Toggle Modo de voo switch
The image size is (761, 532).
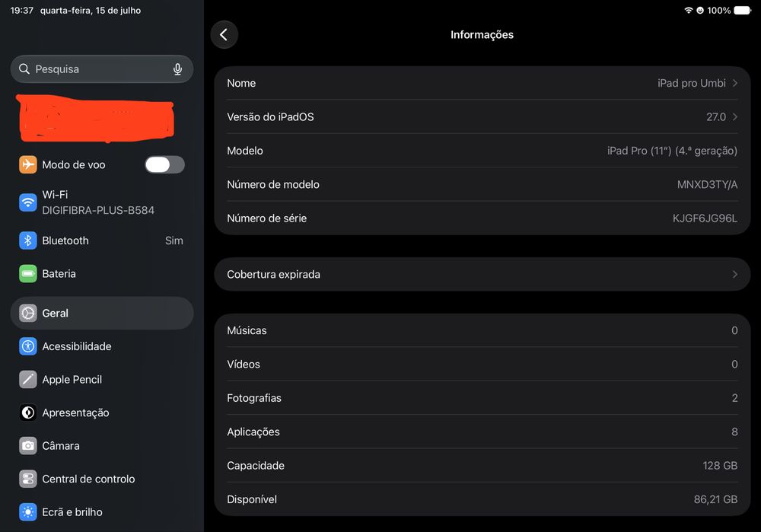point(164,164)
